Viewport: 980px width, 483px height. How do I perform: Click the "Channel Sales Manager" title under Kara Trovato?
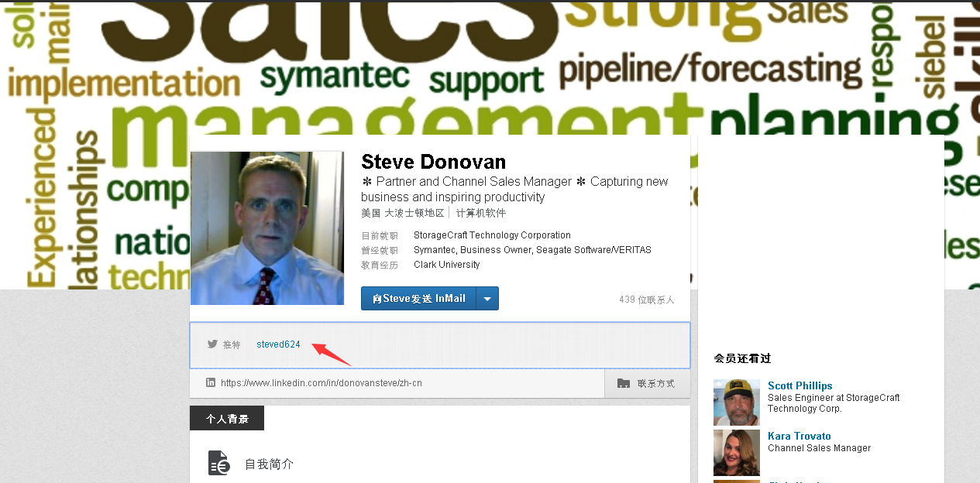820,448
